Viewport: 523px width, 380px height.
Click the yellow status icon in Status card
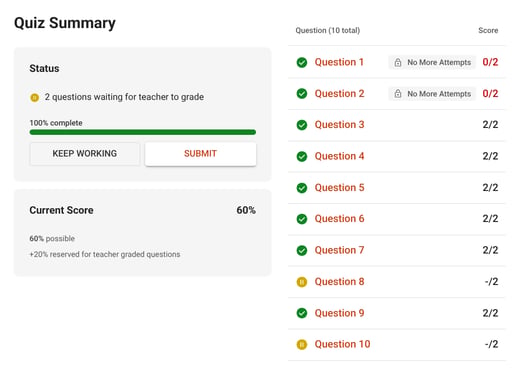tap(34, 97)
